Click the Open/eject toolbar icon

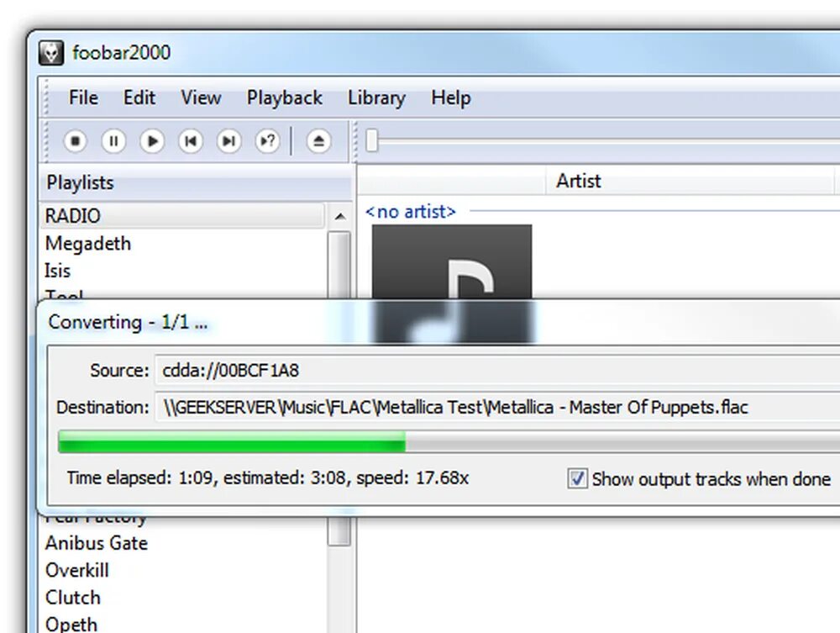[318, 141]
